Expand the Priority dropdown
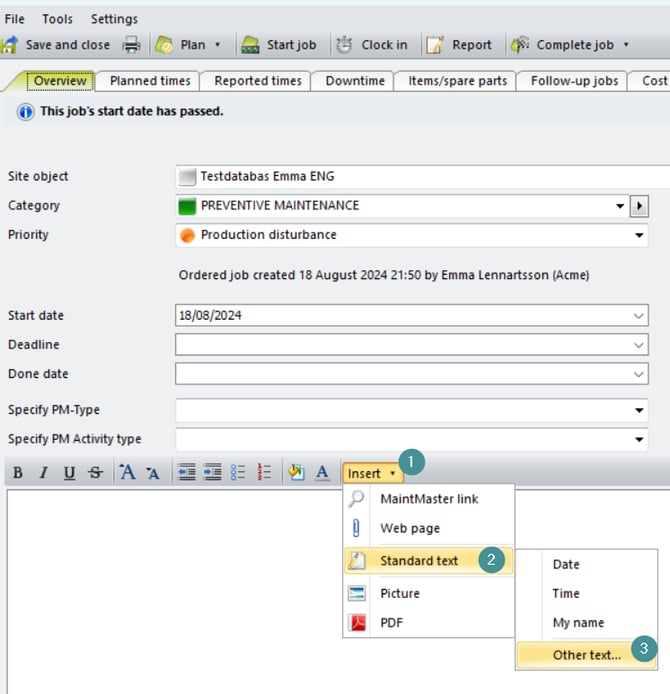 640,236
